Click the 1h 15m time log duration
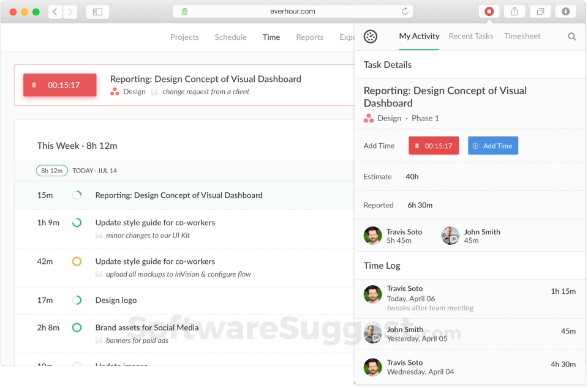Screen dimensions: 588x388 (x=563, y=291)
